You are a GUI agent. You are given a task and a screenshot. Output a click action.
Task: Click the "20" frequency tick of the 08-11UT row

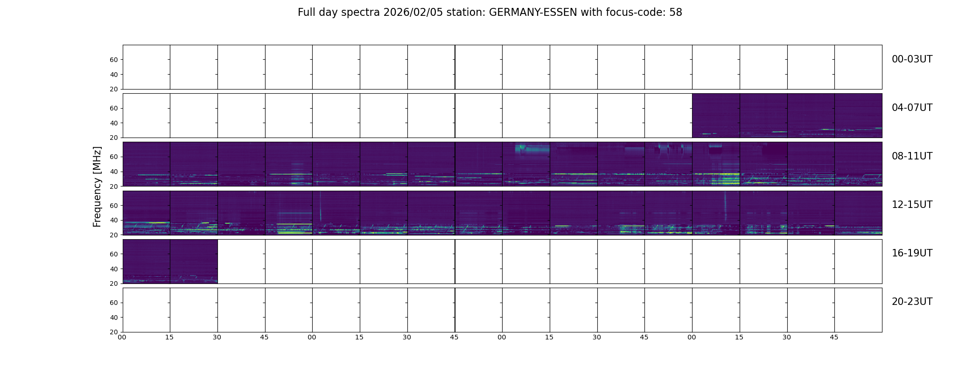tap(114, 186)
